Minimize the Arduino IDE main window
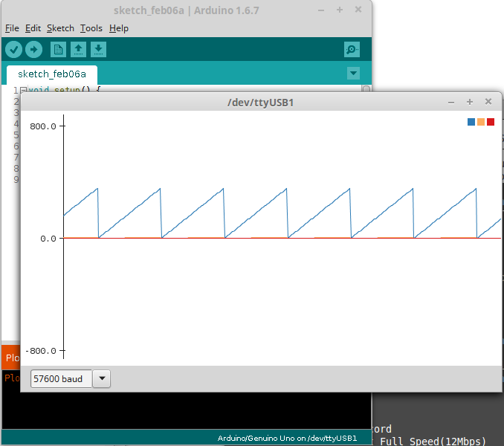Viewport: 504px width, 446px height. pyautogui.click(x=321, y=10)
